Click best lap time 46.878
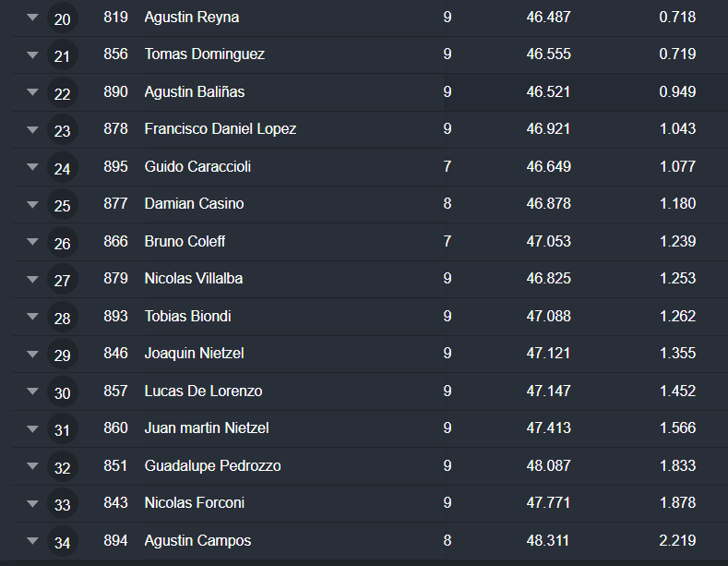The width and height of the screenshot is (728, 566). pyautogui.click(x=548, y=203)
